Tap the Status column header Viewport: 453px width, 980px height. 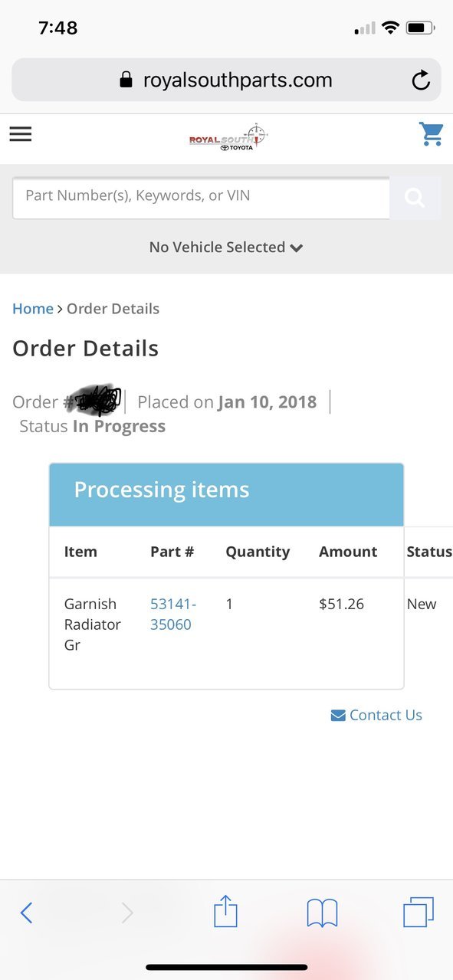pos(429,552)
